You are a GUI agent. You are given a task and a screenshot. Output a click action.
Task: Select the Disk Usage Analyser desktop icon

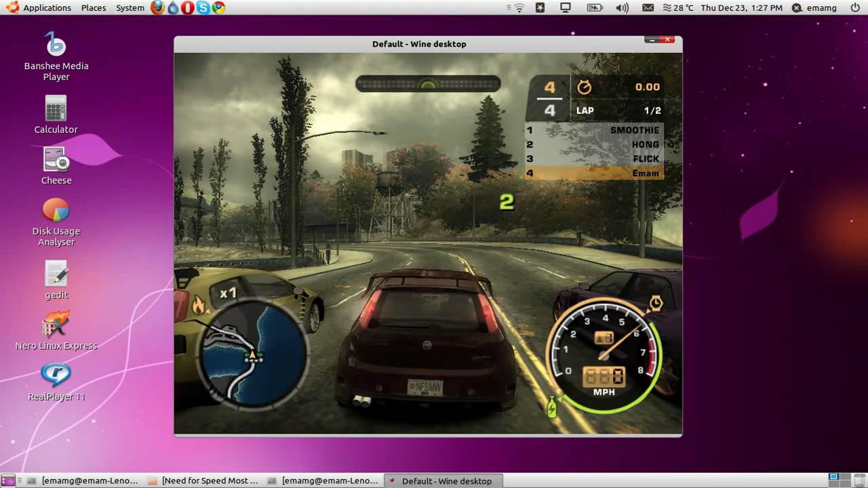point(56,222)
